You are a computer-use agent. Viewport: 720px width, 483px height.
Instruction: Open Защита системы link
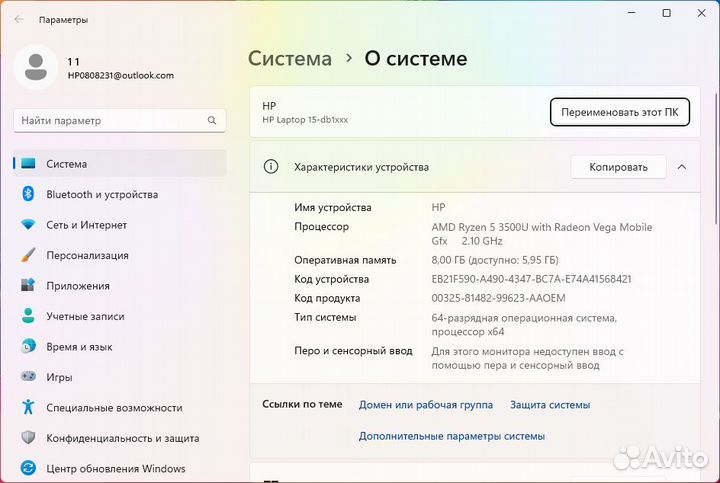tap(550, 404)
